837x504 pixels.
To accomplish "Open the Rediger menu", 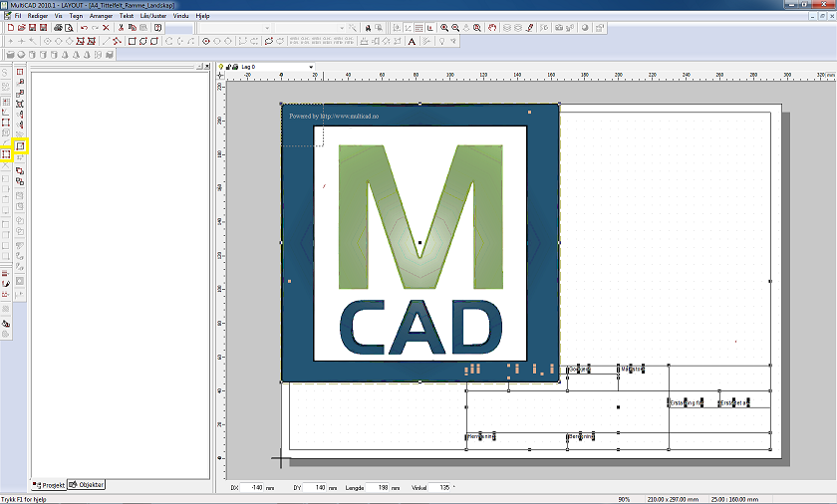I will point(38,16).
